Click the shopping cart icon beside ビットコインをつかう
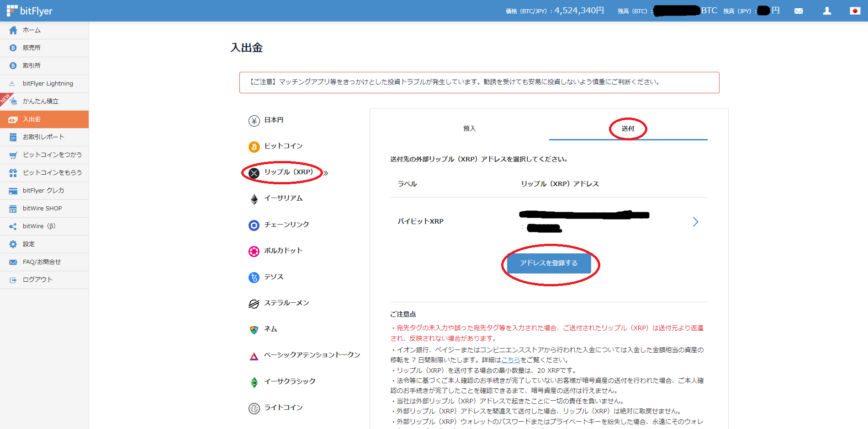 click(x=13, y=155)
